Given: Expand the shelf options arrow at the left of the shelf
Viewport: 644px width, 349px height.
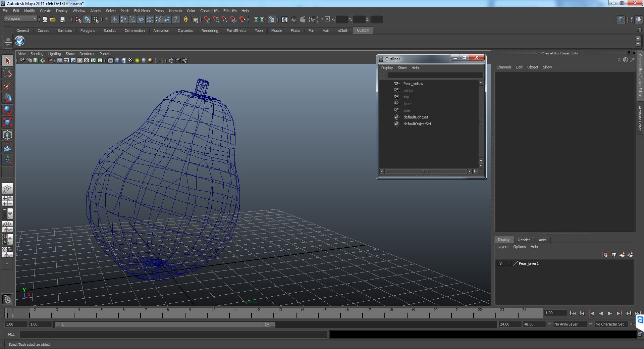Looking at the screenshot, I should click(x=8, y=45).
